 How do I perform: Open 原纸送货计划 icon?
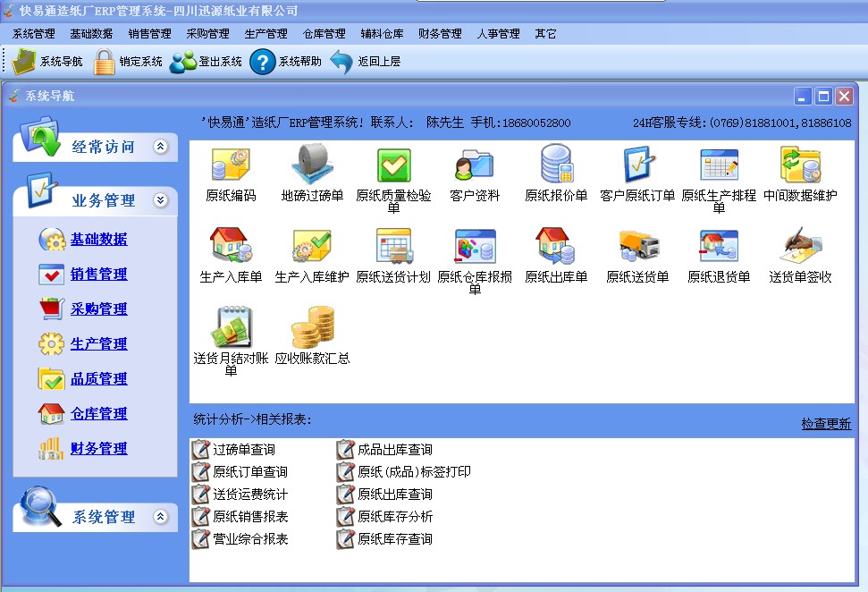393,245
